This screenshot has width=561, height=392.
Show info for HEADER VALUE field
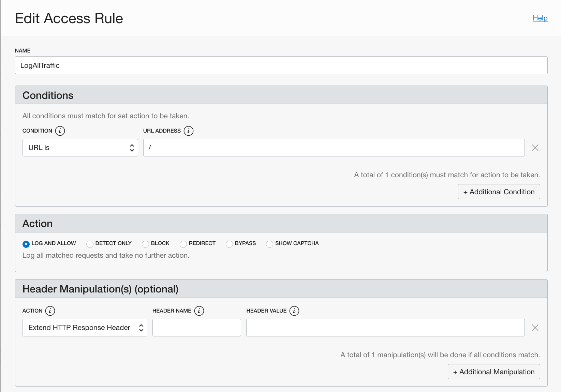[x=294, y=311]
